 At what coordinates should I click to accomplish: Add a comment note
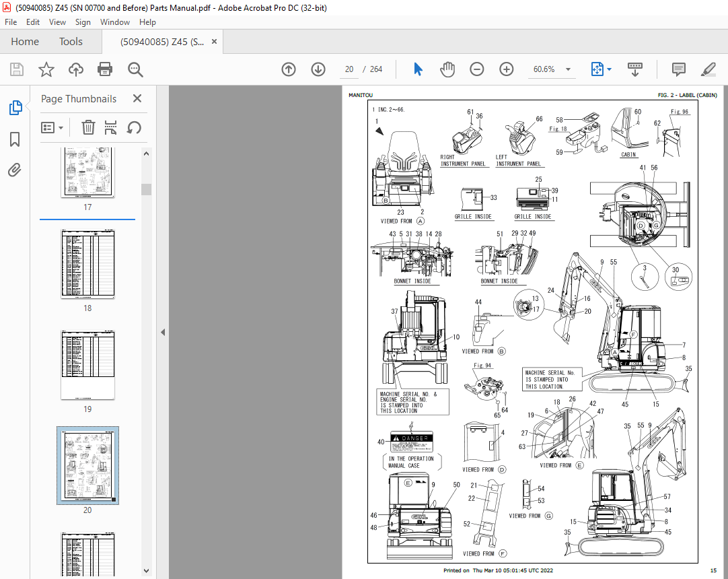click(x=678, y=70)
